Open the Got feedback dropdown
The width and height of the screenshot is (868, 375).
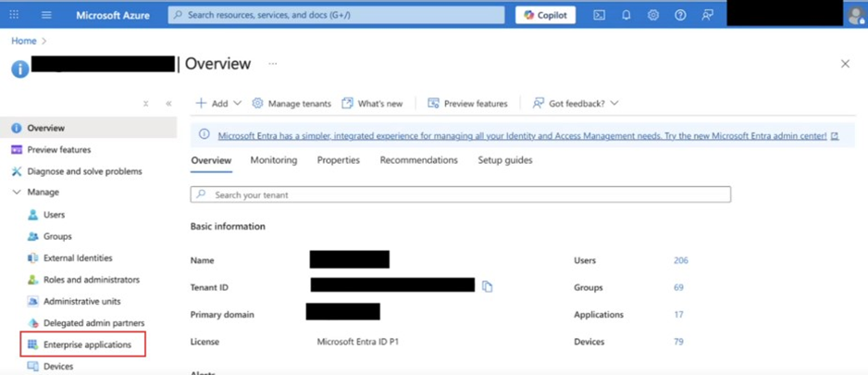click(576, 104)
